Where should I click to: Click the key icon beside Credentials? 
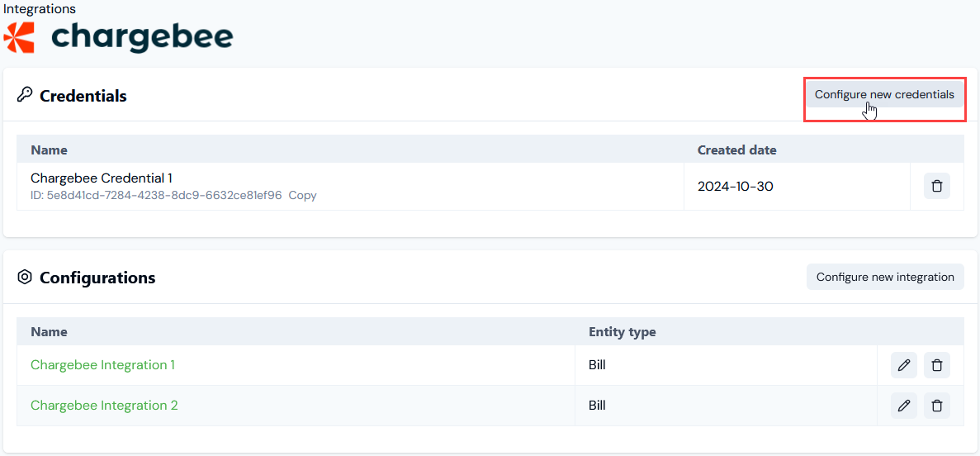pos(25,95)
